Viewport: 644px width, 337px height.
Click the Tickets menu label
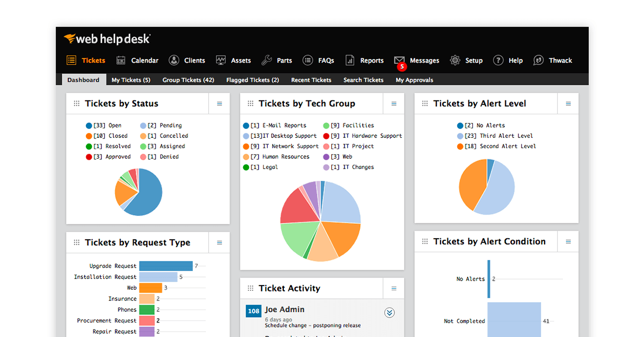tap(93, 61)
